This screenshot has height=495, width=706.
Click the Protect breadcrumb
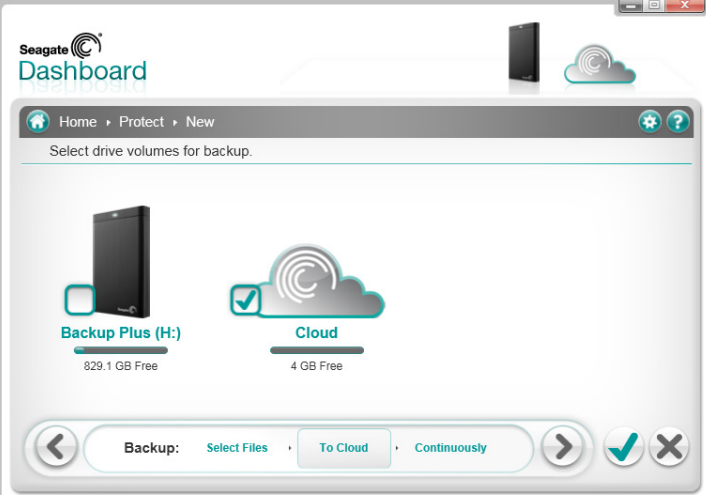pyautogui.click(x=141, y=122)
